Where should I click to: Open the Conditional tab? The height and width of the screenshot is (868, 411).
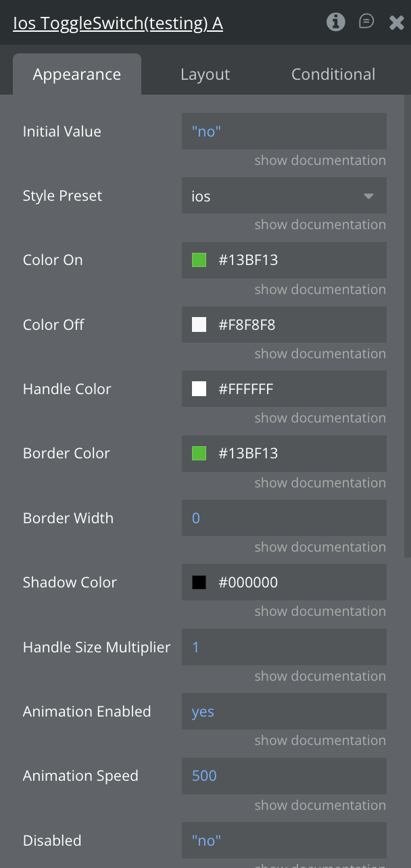pos(333,74)
